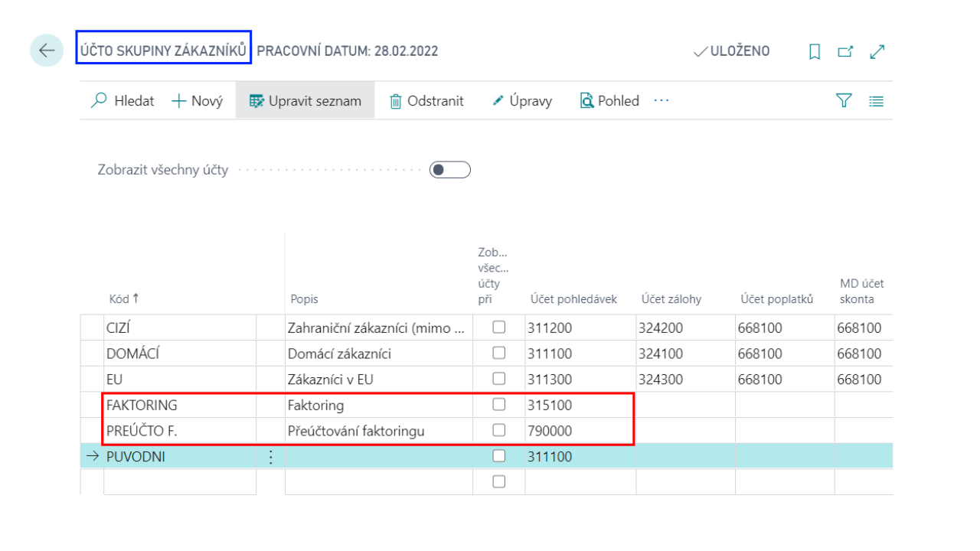Open row options menu for PUVODNI

269,457
